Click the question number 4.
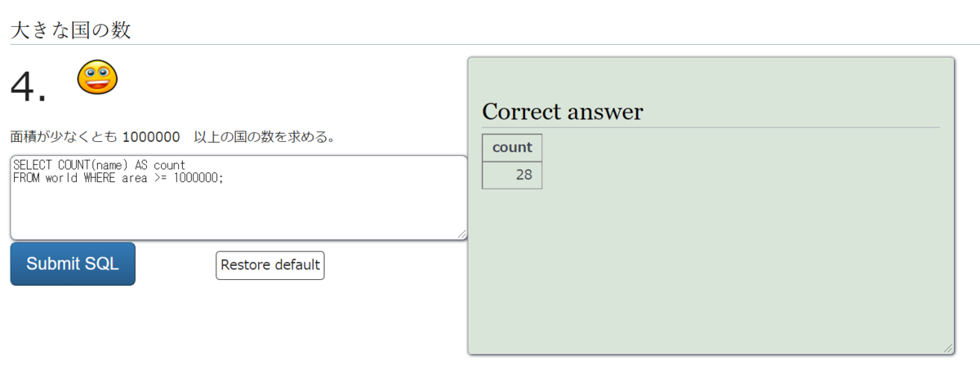This screenshot has height=377, width=980. 28,86
